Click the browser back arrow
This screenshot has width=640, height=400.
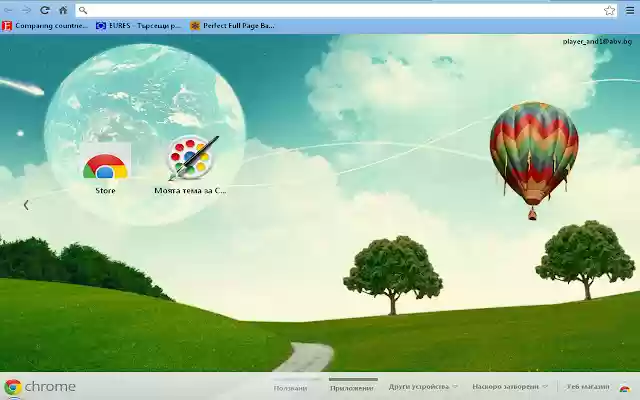(x=8, y=10)
